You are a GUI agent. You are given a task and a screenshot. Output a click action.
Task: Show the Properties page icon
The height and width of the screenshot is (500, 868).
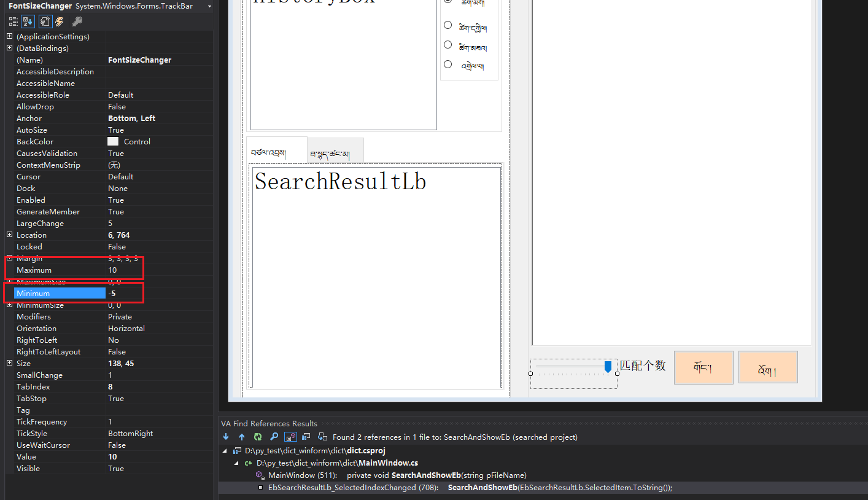(45, 21)
